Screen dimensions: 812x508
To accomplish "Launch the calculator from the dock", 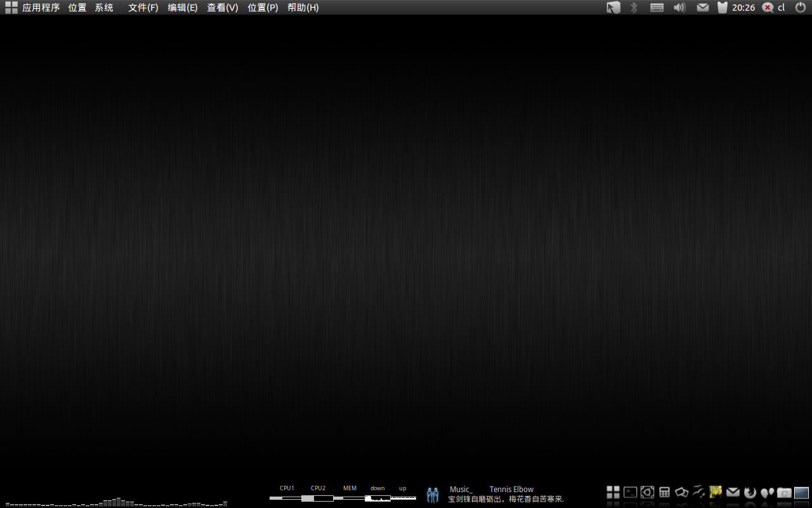I will [664, 492].
